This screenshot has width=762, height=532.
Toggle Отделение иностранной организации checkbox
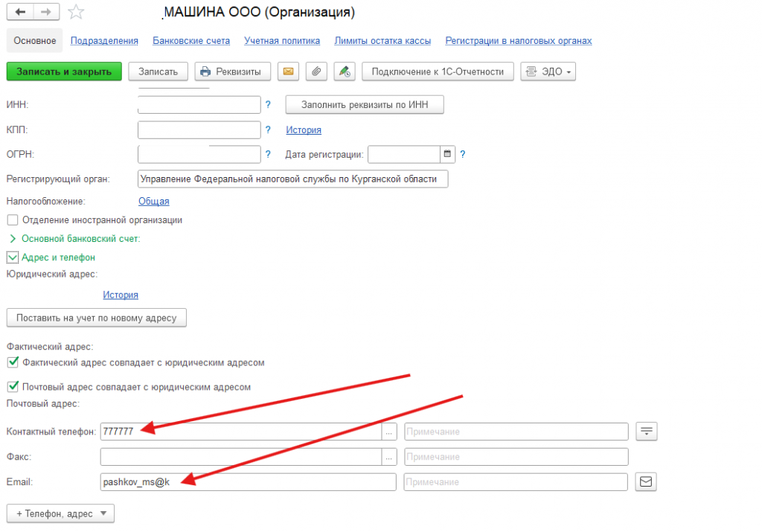[x=13, y=220]
